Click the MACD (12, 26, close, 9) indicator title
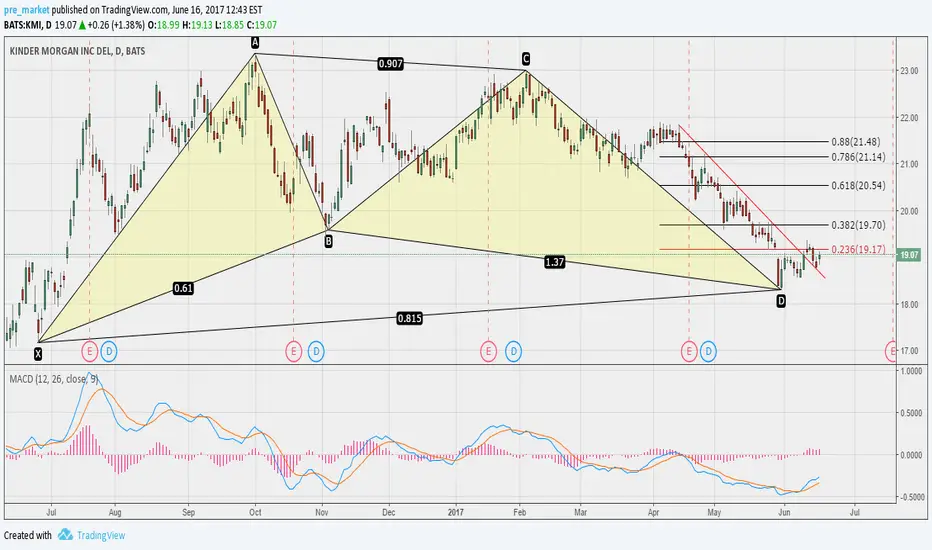Screen dimensions: 932x550 pos(54,379)
